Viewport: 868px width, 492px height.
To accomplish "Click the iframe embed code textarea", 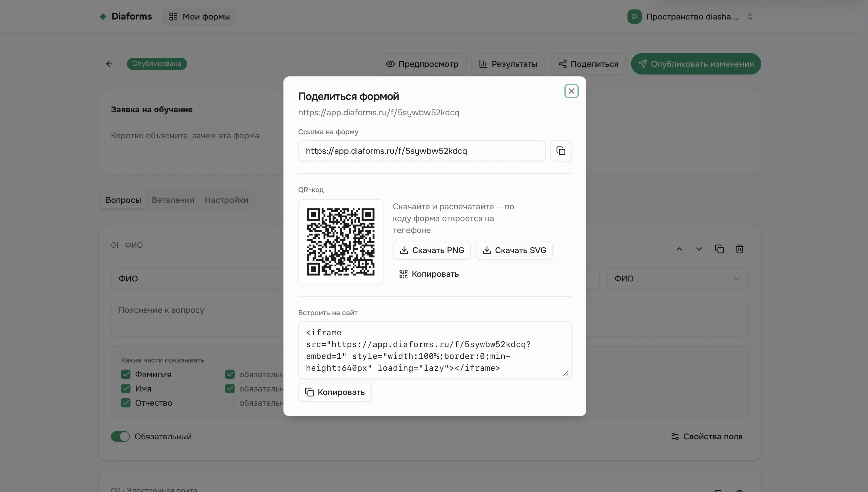I will point(435,350).
